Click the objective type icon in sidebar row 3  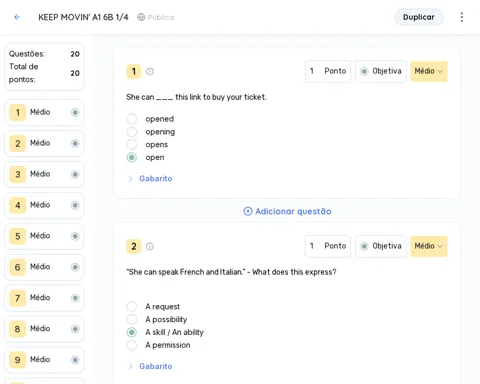coord(75,174)
